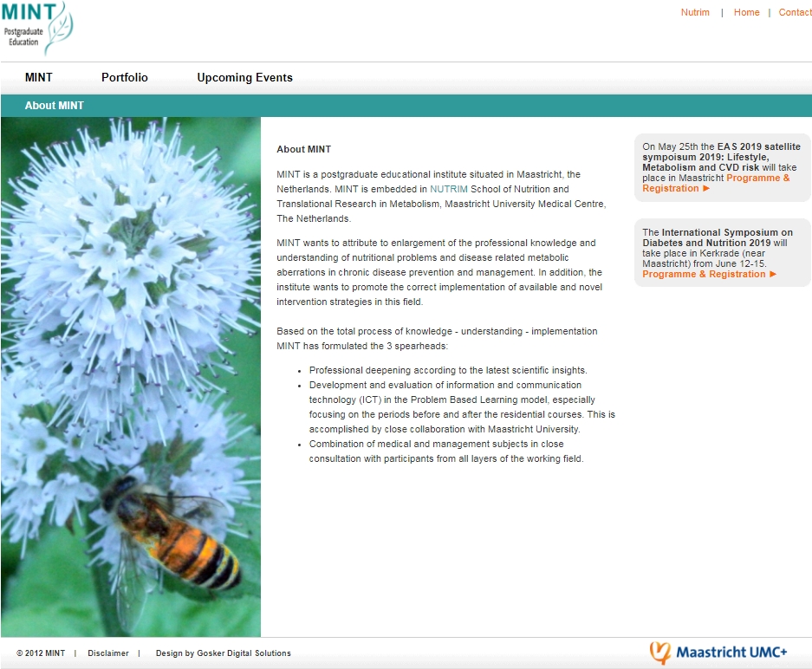Follow the NUTRIM link in the paragraph
The width and height of the screenshot is (812, 669).
pyautogui.click(x=449, y=189)
